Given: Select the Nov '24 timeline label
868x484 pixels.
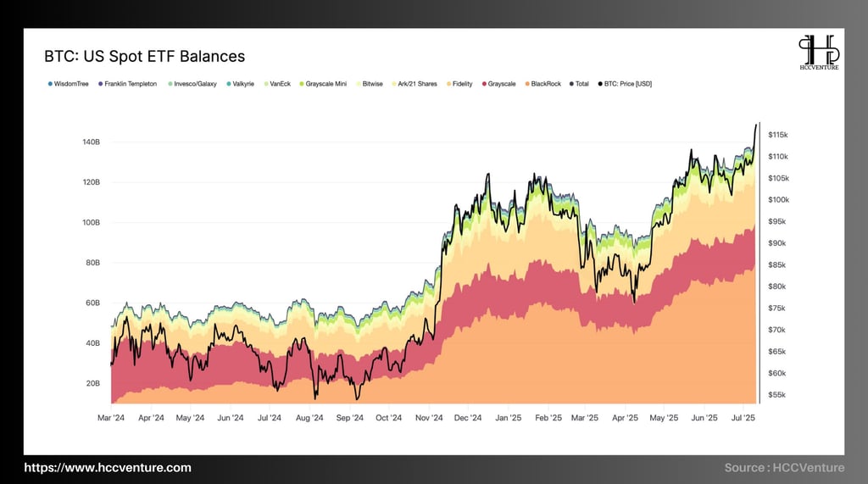Looking at the screenshot, I should coord(429,418).
